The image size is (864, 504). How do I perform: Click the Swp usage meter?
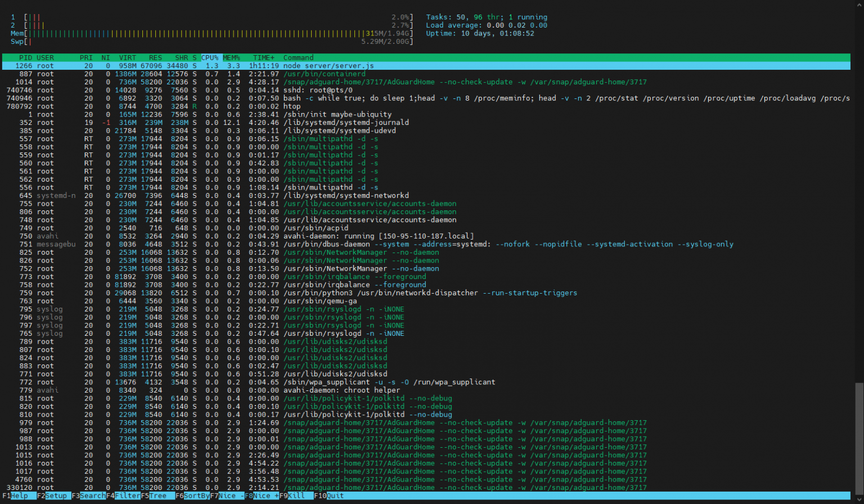click(x=212, y=41)
